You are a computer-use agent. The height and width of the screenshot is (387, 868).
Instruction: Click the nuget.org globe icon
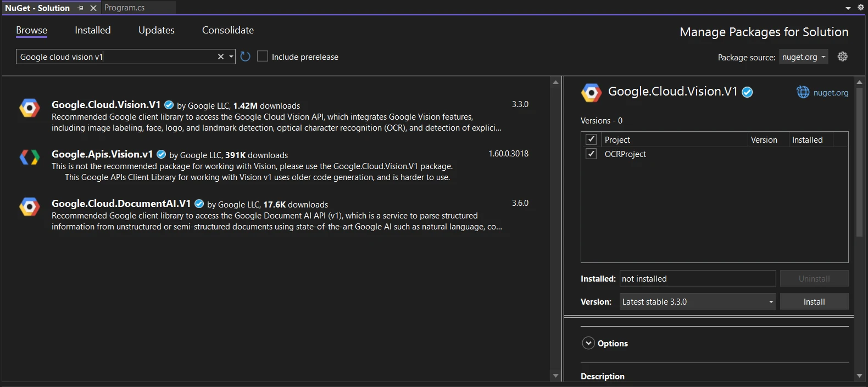coord(803,92)
